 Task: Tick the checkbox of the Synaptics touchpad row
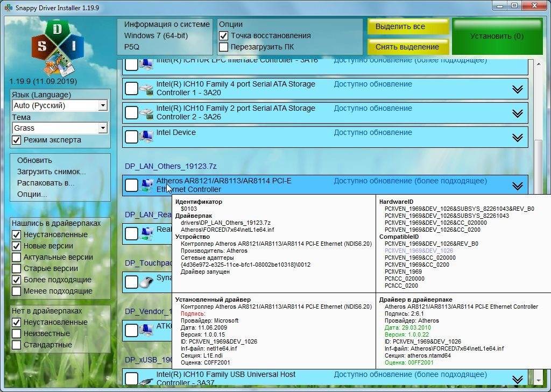pyautogui.click(x=131, y=282)
